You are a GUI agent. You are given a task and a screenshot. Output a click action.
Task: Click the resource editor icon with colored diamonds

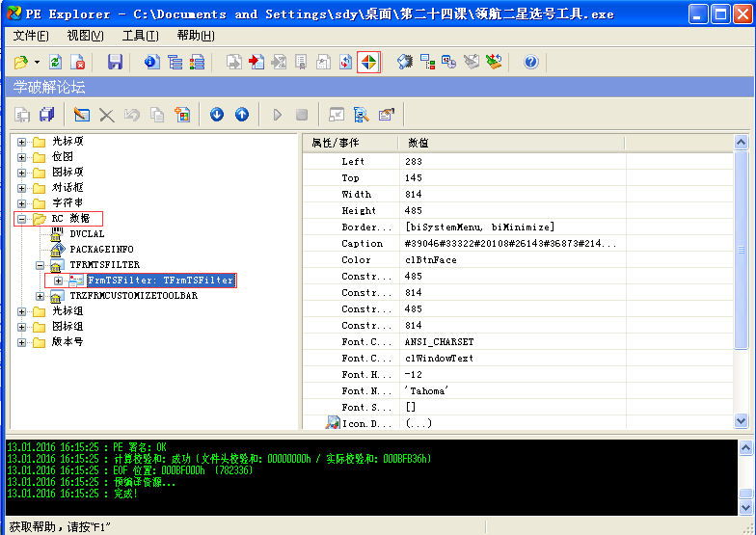pyautogui.click(x=368, y=62)
